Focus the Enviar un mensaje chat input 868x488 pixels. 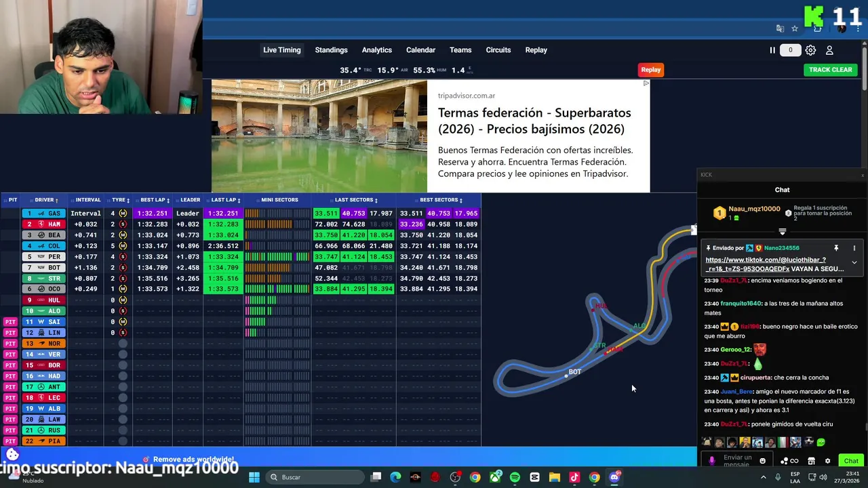[x=738, y=461]
